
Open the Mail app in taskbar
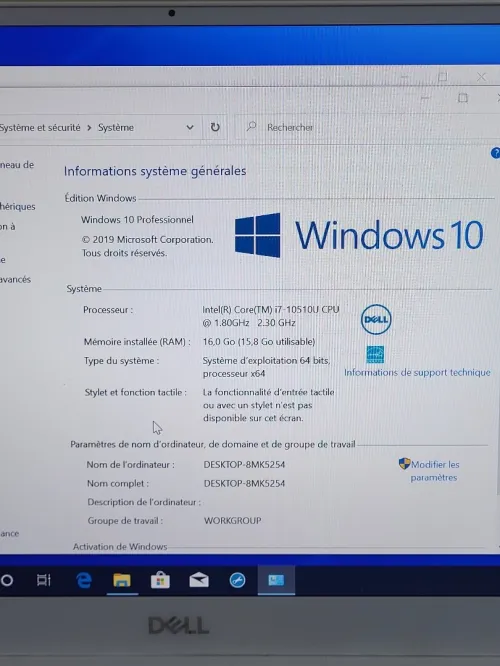click(x=199, y=580)
